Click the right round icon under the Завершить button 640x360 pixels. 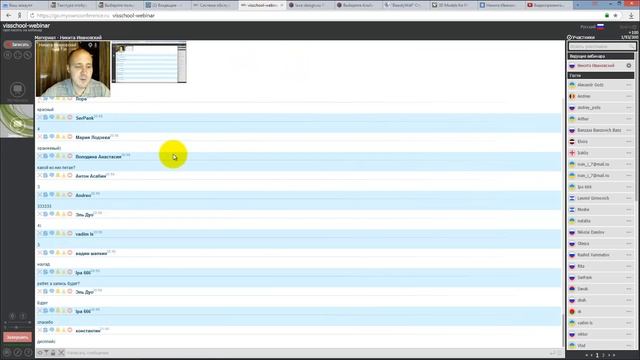pos(28,352)
